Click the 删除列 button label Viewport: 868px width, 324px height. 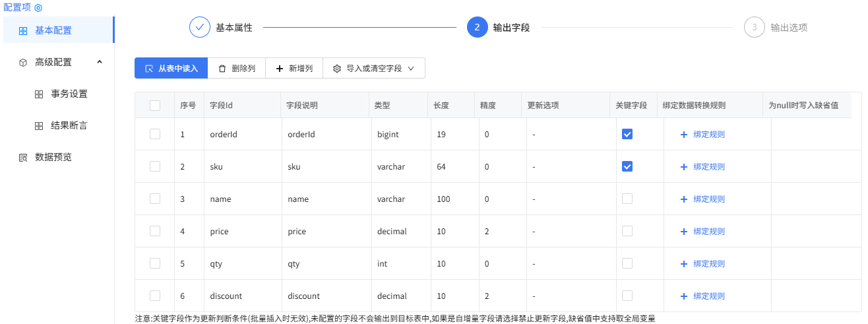[243, 69]
